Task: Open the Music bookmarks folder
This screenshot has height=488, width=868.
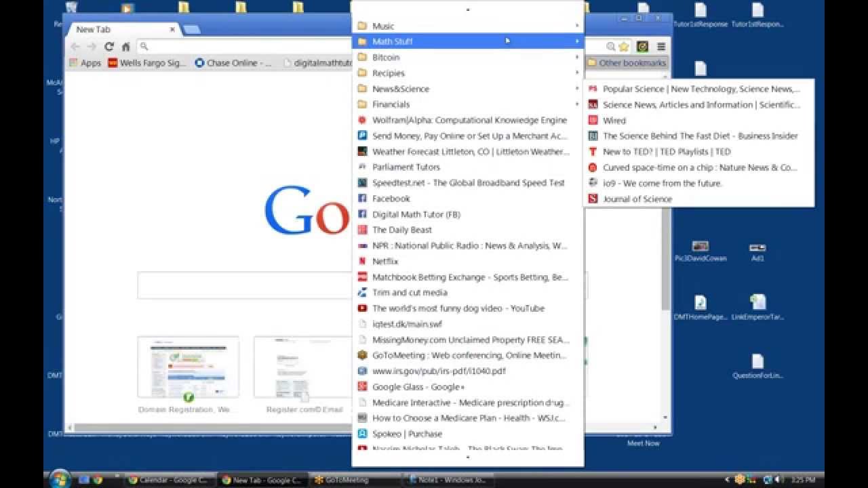Action: [468, 26]
